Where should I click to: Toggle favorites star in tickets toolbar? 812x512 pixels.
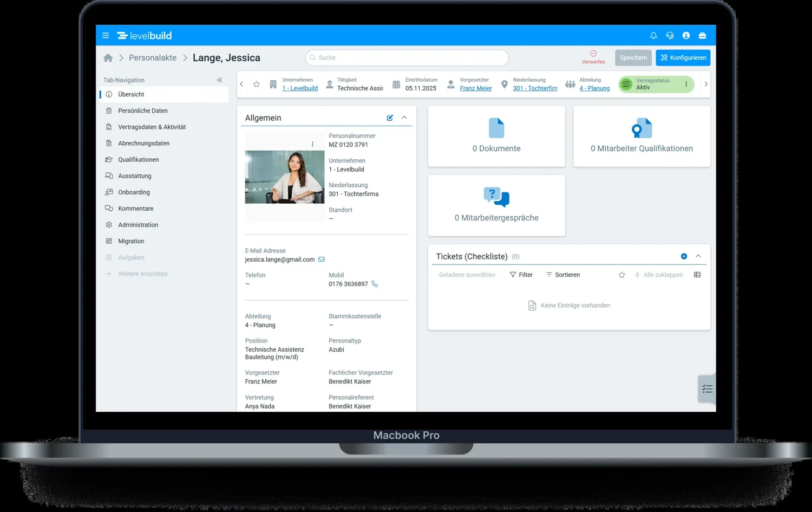tap(621, 275)
